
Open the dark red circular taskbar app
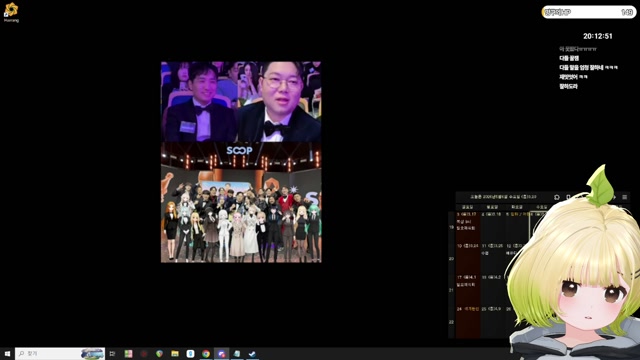coord(144,353)
